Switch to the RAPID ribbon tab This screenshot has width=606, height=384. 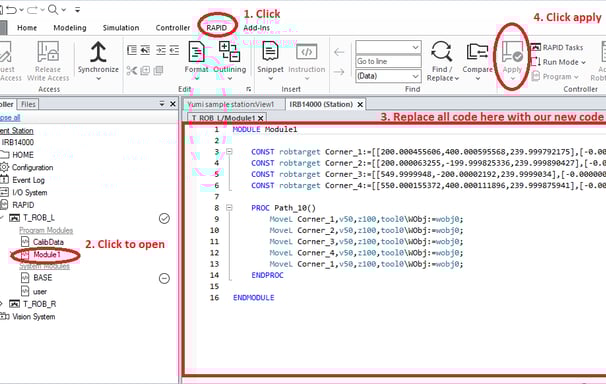tap(216, 28)
